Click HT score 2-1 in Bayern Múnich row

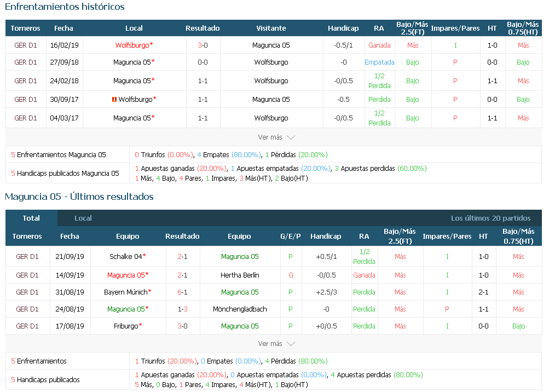(483, 292)
